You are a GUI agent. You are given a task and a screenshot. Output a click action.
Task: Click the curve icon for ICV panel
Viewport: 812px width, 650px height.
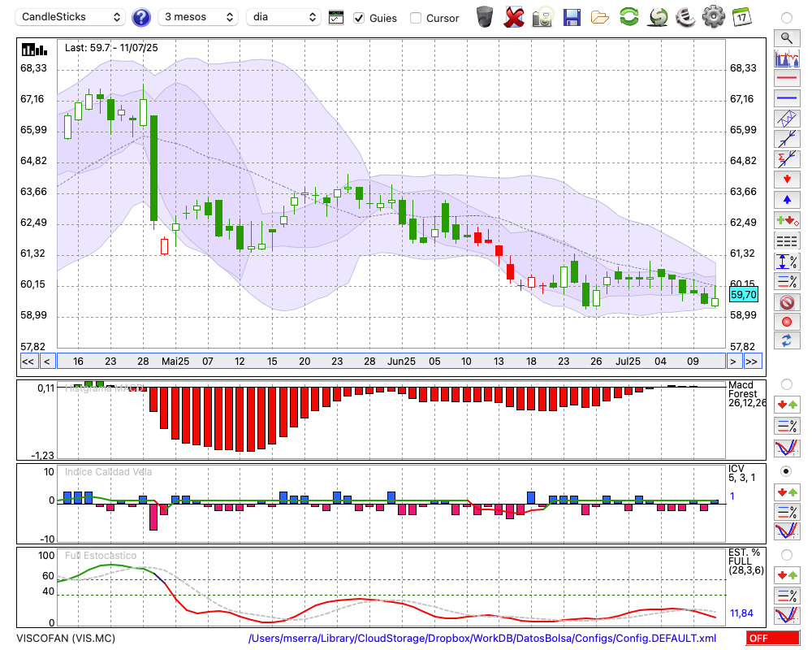coord(787,531)
